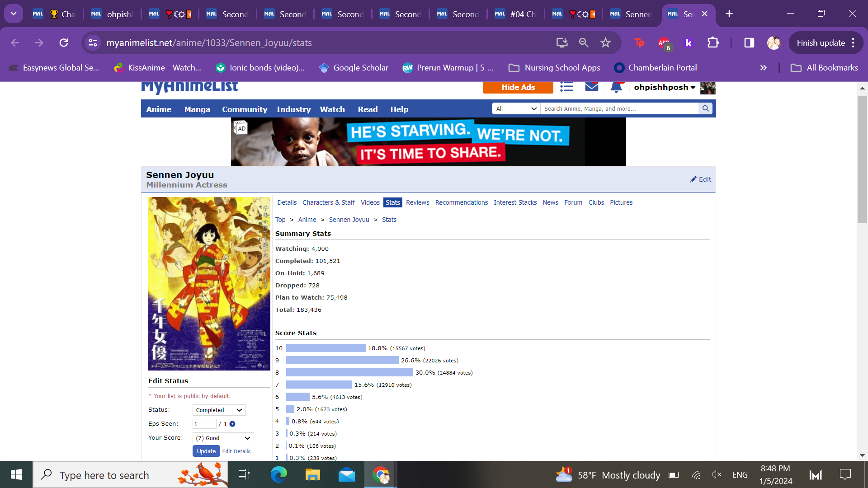
Task: Click the score 8 bar showing 30.0%
Action: [x=349, y=372]
